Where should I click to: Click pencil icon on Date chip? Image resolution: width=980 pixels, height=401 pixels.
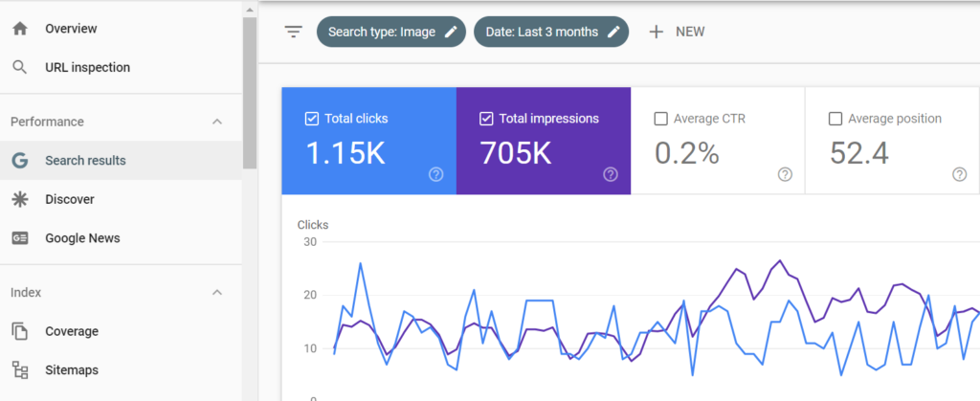click(613, 32)
